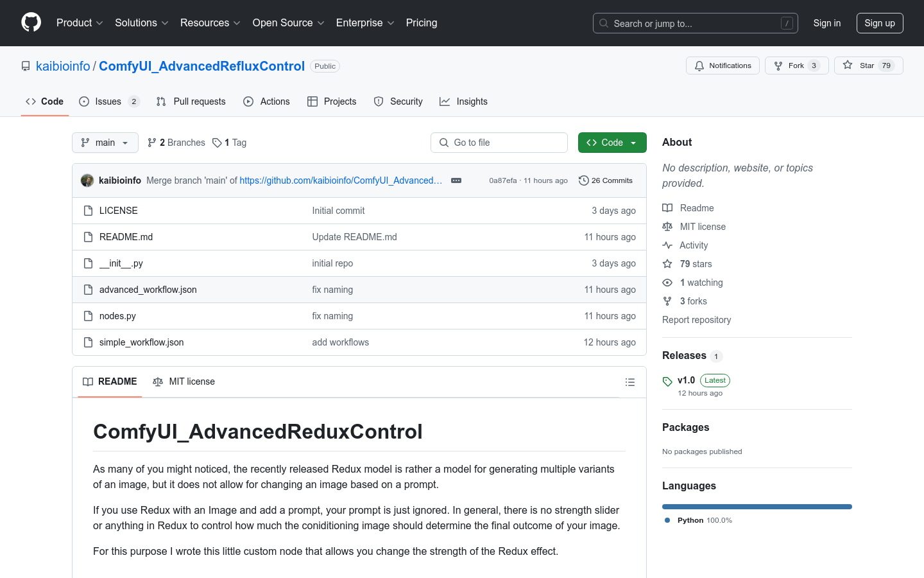Open the main branch selector dropdown
Screen dimensions: 924x578
click(x=105, y=143)
